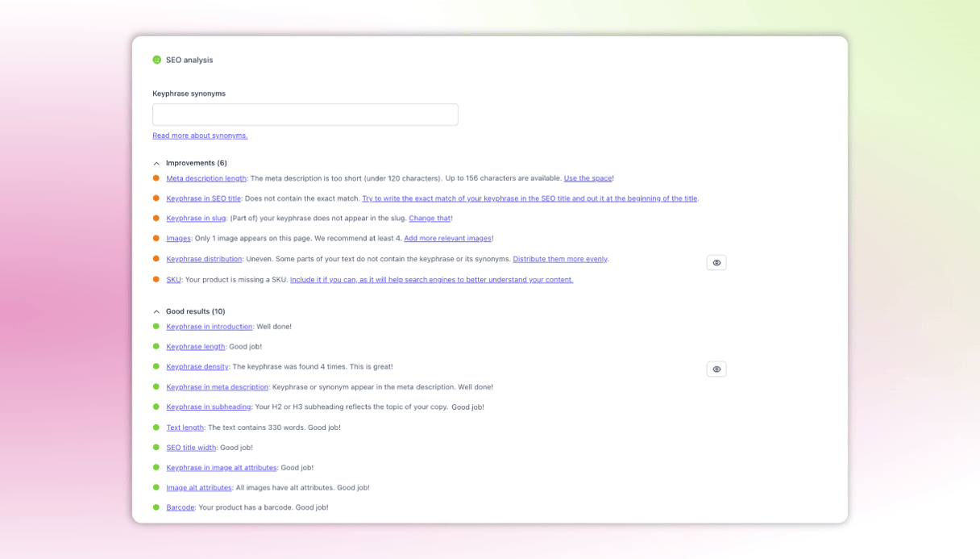Toggle eye highlight for Keyphrase density
The height and width of the screenshot is (559, 980).
coord(716,369)
